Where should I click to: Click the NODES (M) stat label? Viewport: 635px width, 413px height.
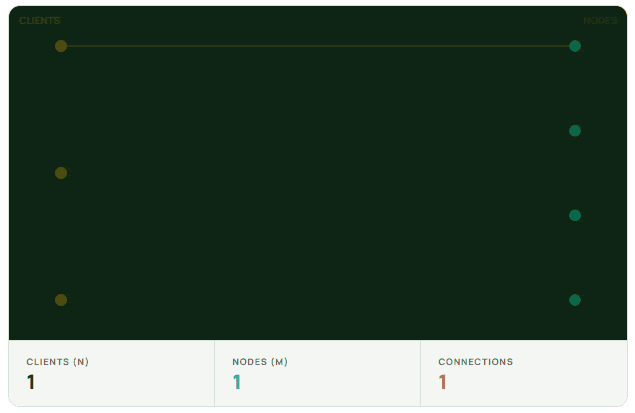tap(260, 362)
